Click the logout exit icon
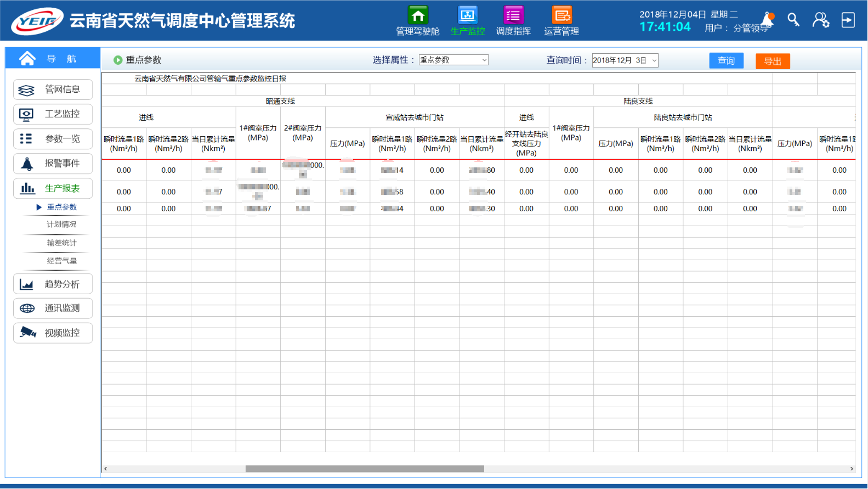This screenshot has height=489, width=868. 848,20
